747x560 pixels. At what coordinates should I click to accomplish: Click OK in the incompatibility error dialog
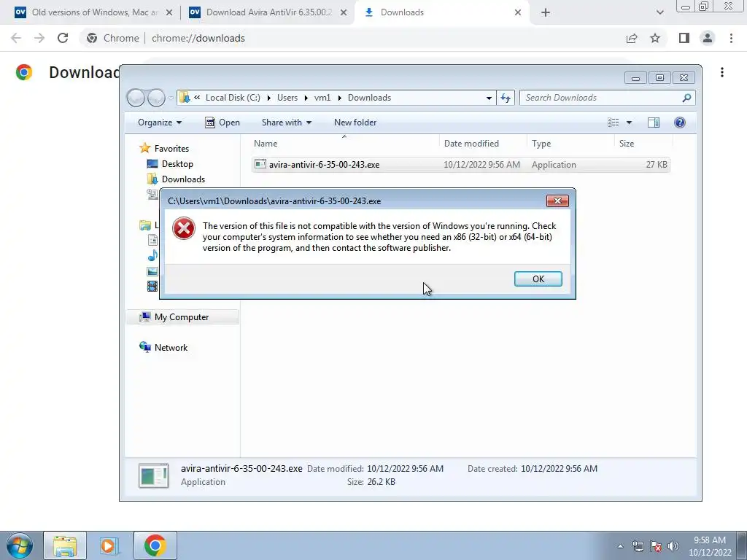(538, 279)
